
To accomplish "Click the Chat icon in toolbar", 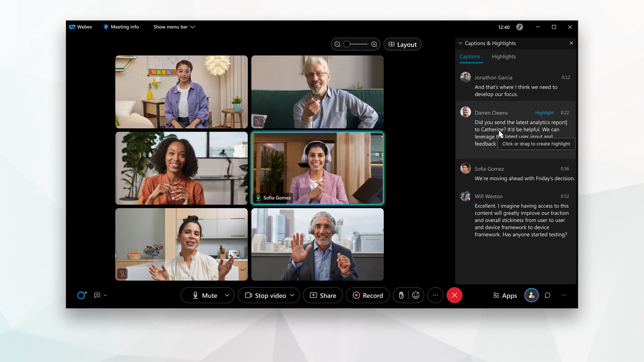I will point(548,295).
